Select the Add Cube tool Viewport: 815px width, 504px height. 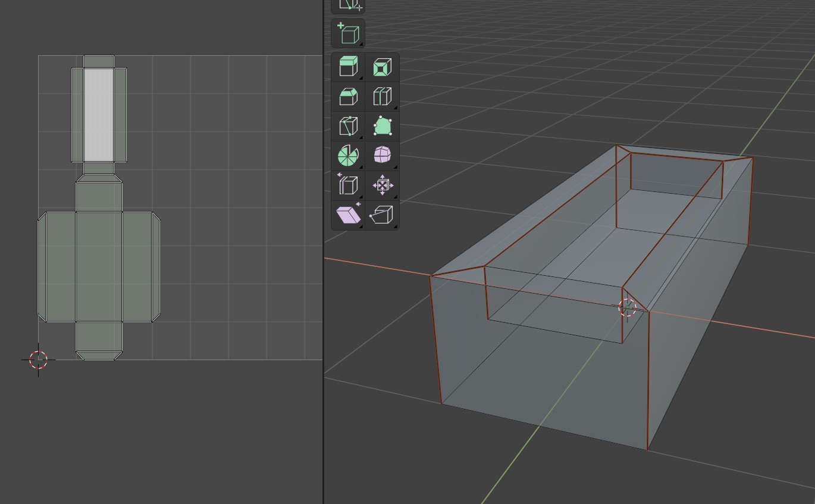[x=348, y=33]
